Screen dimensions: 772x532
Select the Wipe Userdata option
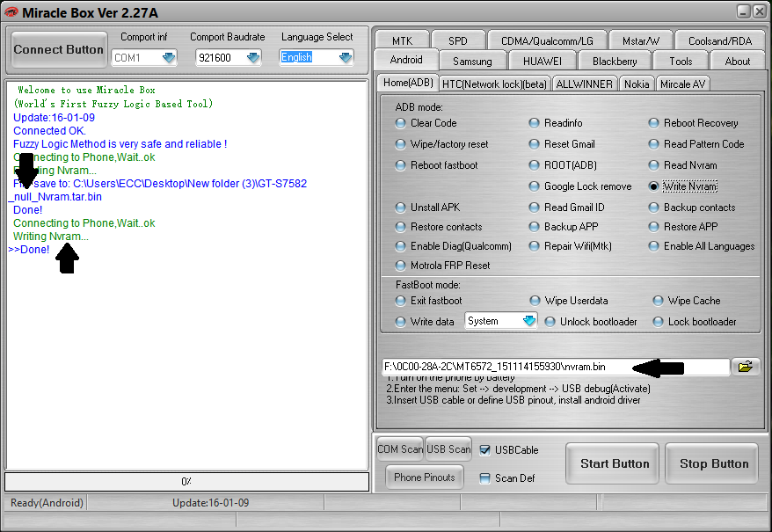click(535, 301)
